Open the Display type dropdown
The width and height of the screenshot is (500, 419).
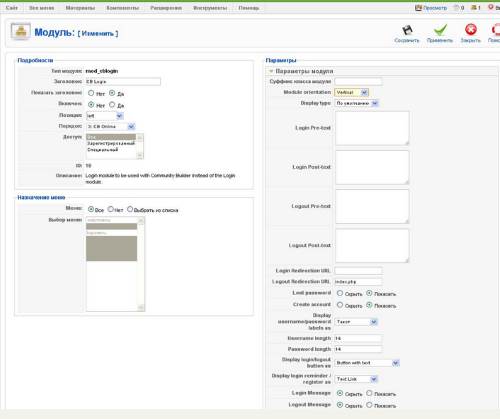(357, 103)
